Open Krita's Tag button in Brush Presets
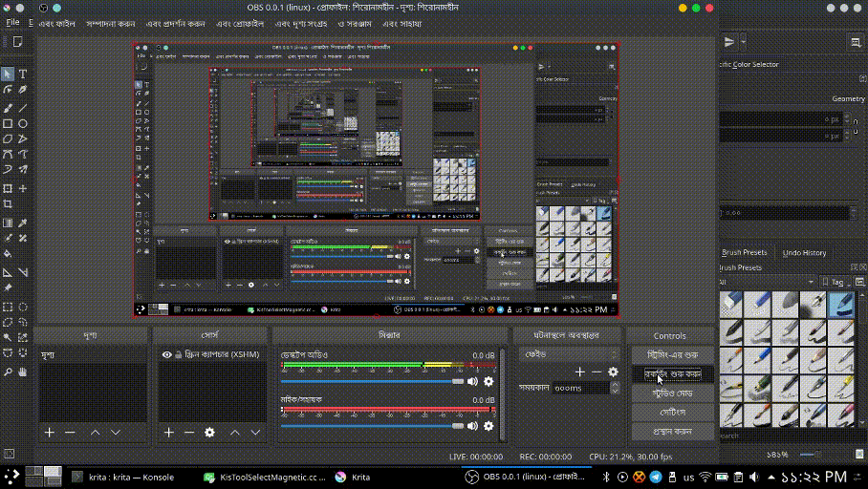Image resolution: width=868 pixels, height=489 pixels. (835, 282)
